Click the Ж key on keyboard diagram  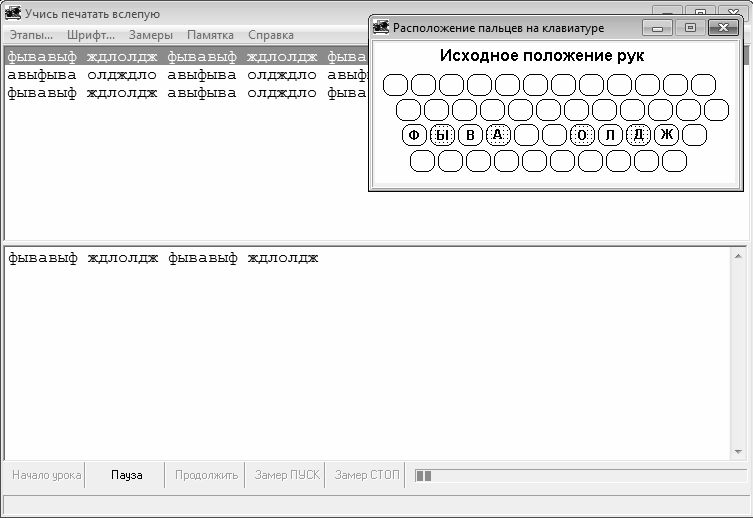coord(667,135)
